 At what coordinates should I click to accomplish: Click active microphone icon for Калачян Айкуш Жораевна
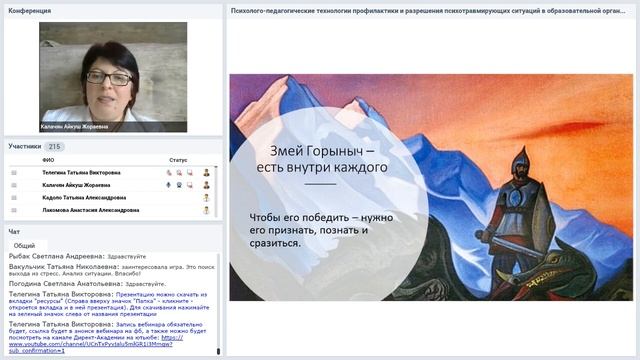coord(169,185)
